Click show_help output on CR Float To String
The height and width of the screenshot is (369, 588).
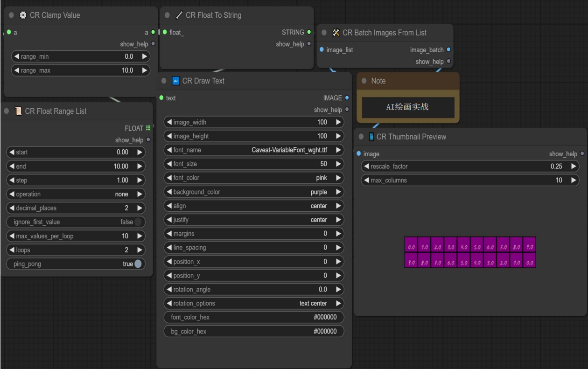(308, 44)
